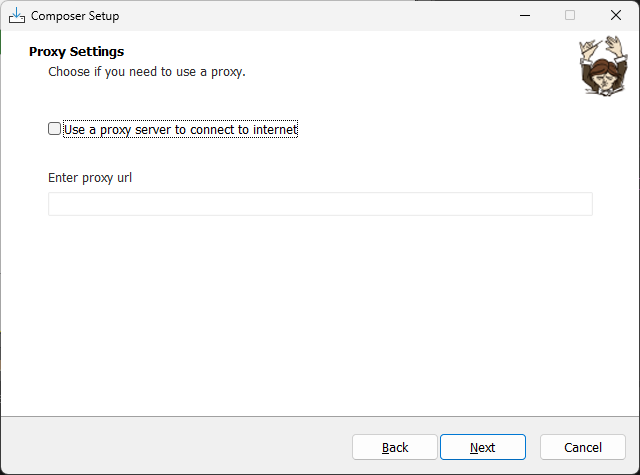Click the Composer Setup installer icon in title bar
The height and width of the screenshot is (475, 640).
pos(17,16)
